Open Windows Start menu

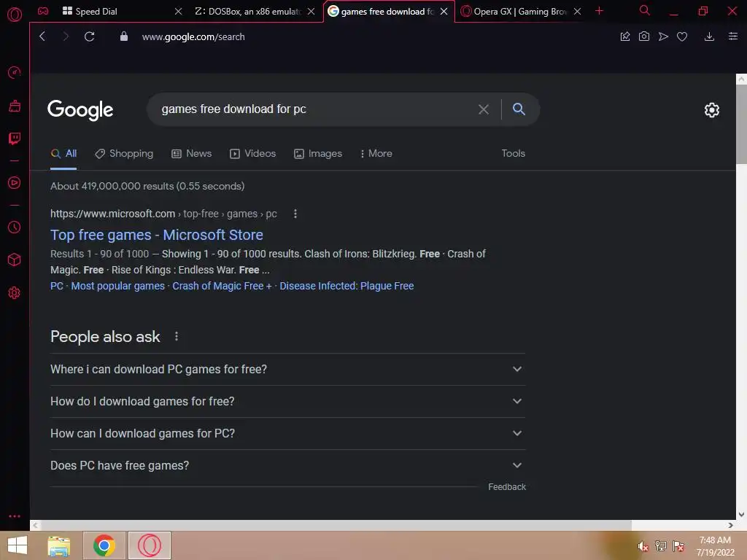18,545
